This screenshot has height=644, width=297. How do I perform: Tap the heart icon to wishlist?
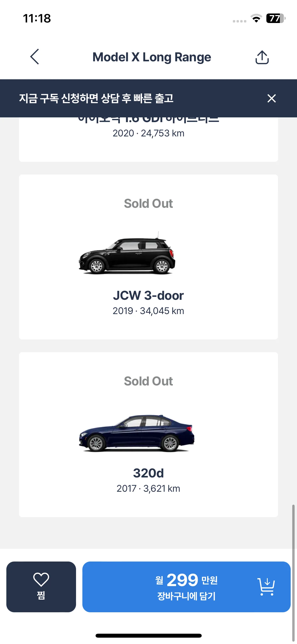coord(41,579)
